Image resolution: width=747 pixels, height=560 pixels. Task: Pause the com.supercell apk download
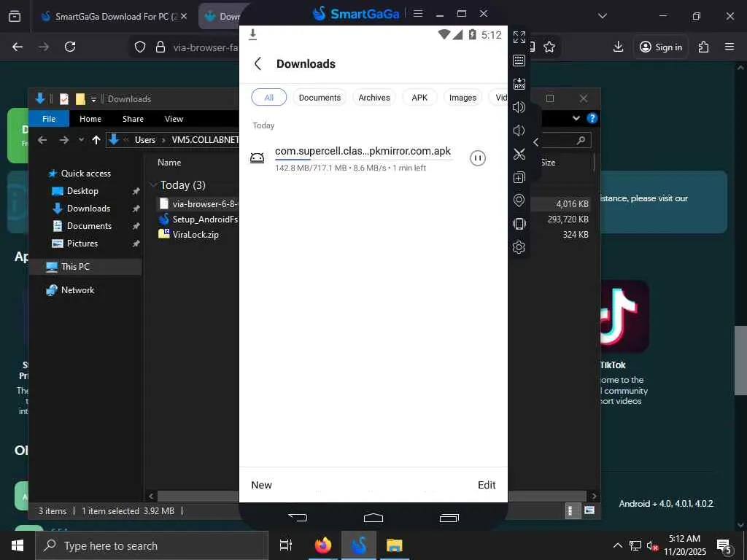pos(477,158)
